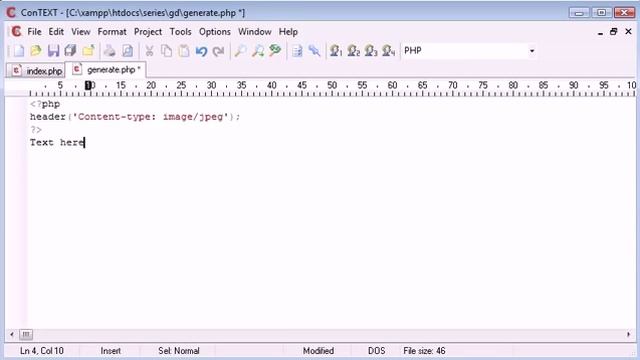The width and height of the screenshot is (640, 360).
Task: Click the right arrow of horizontal scrollbar
Action: point(628,335)
